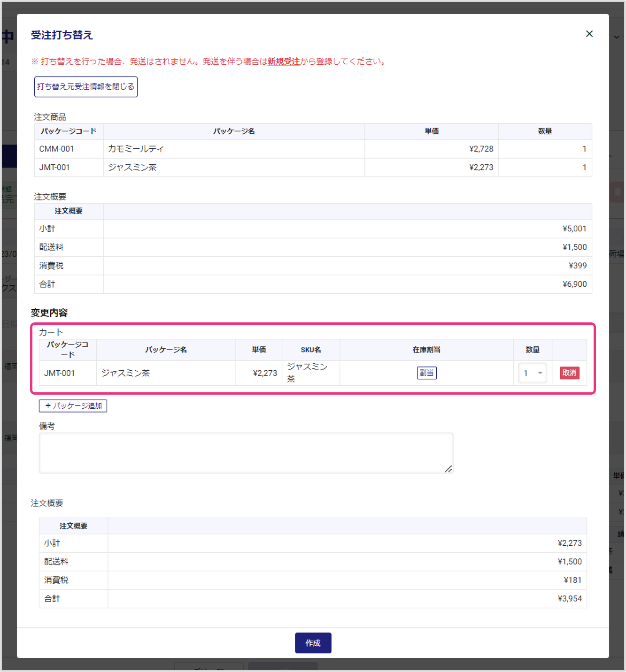Select the CMM-001 package code cell
The image size is (626, 672).
point(57,149)
